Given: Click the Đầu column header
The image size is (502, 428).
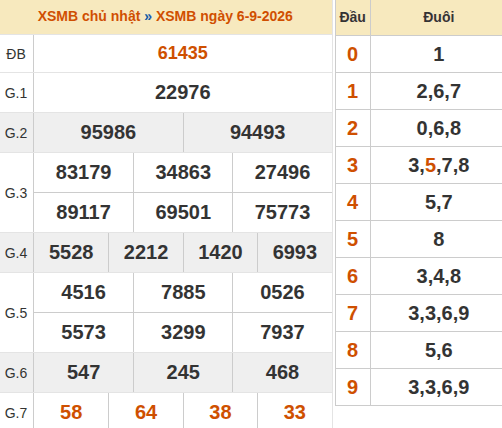Looking at the screenshot, I should [352, 17].
